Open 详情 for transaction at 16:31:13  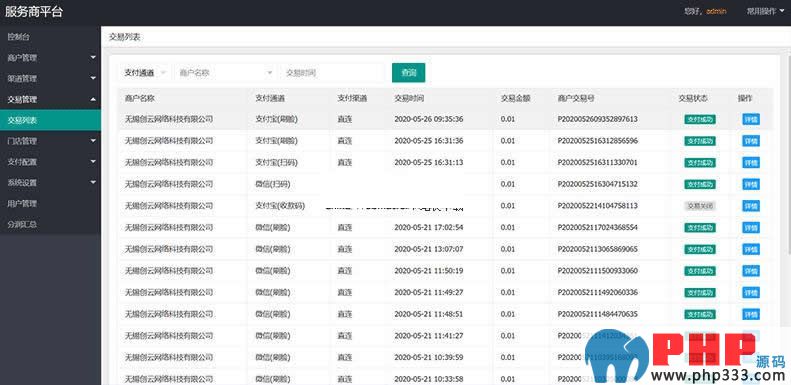751,162
